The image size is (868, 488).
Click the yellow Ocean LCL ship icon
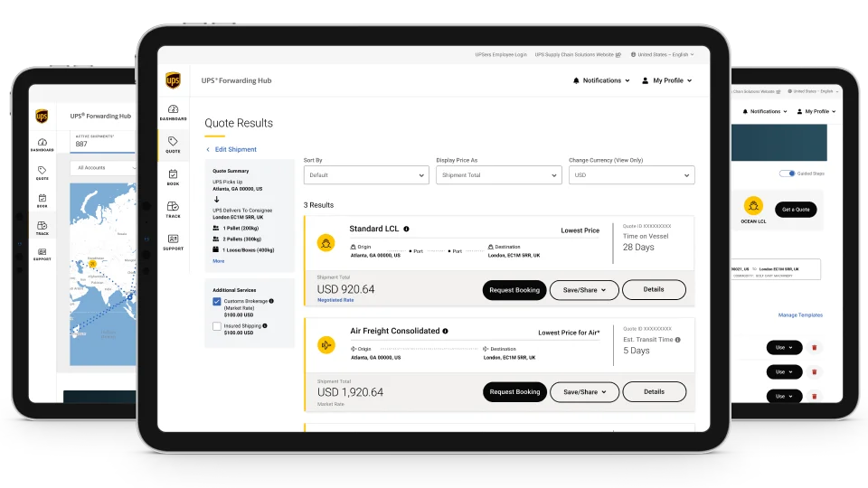coord(753,206)
